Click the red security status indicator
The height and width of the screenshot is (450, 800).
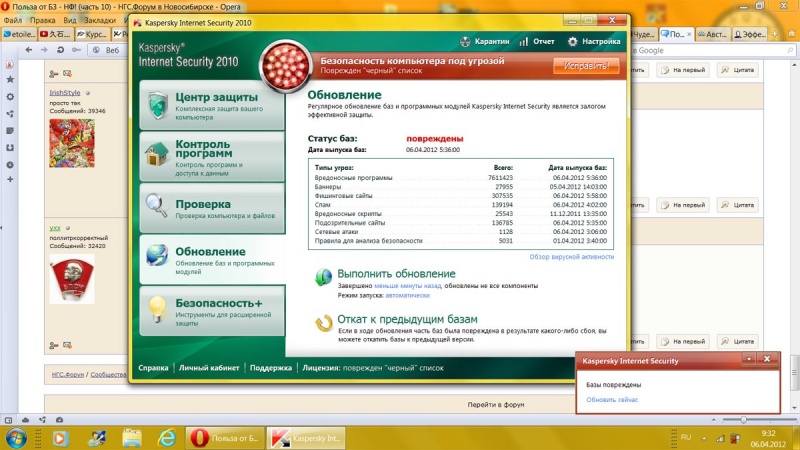point(285,66)
